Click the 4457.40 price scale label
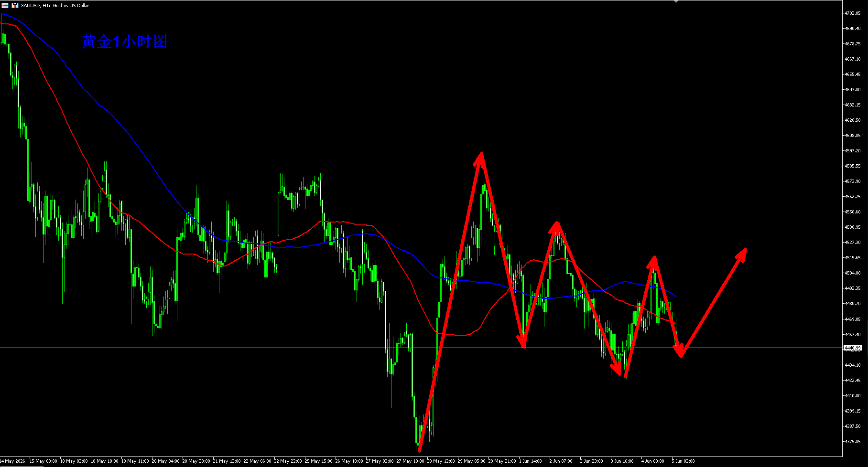 [x=853, y=335]
